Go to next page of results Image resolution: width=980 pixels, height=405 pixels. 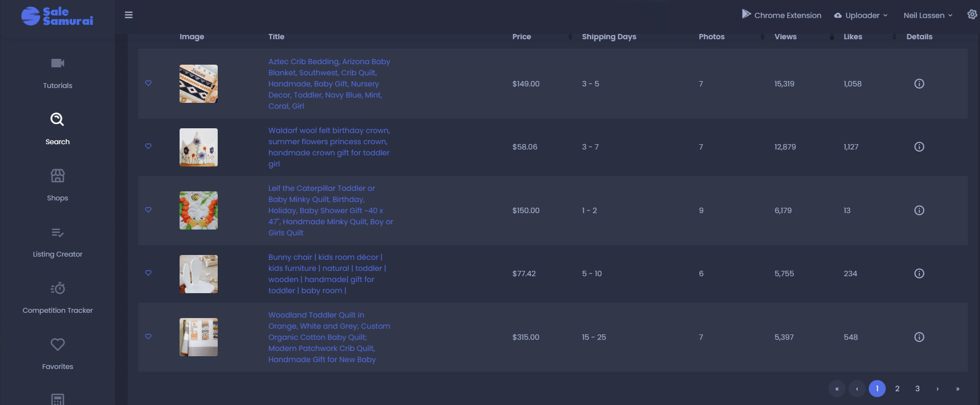(x=938, y=389)
